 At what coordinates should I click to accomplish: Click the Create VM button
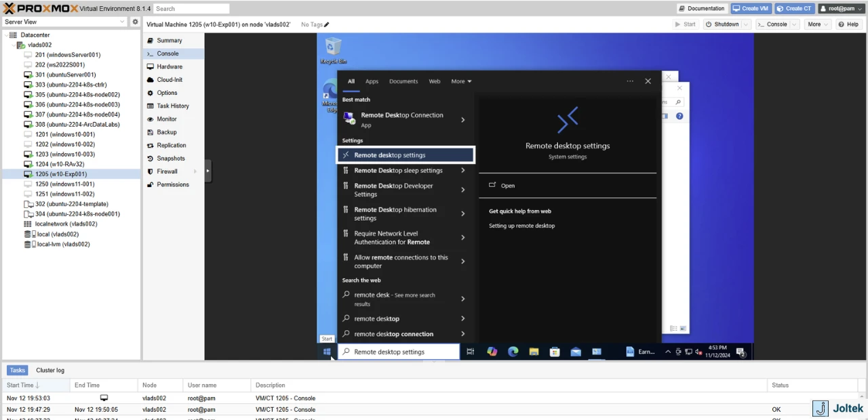click(x=751, y=9)
